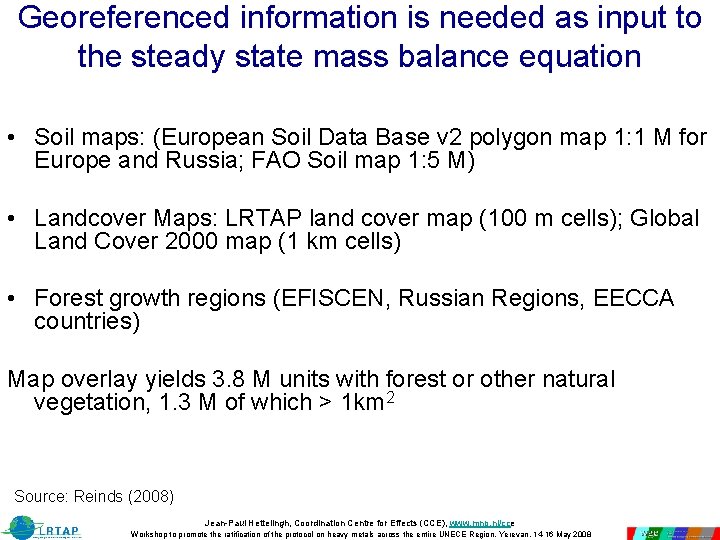Image resolution: width=720 pixels, height=540 pixels.
Task: Open the www.mnp.nl/cce hyperlink
Action: pos(481,523)
